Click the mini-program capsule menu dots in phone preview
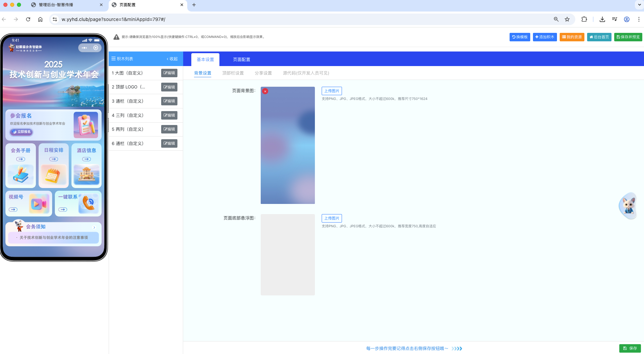Image resolution: width=644 pixels, height=354 pixels. click(x=84, y=48)
